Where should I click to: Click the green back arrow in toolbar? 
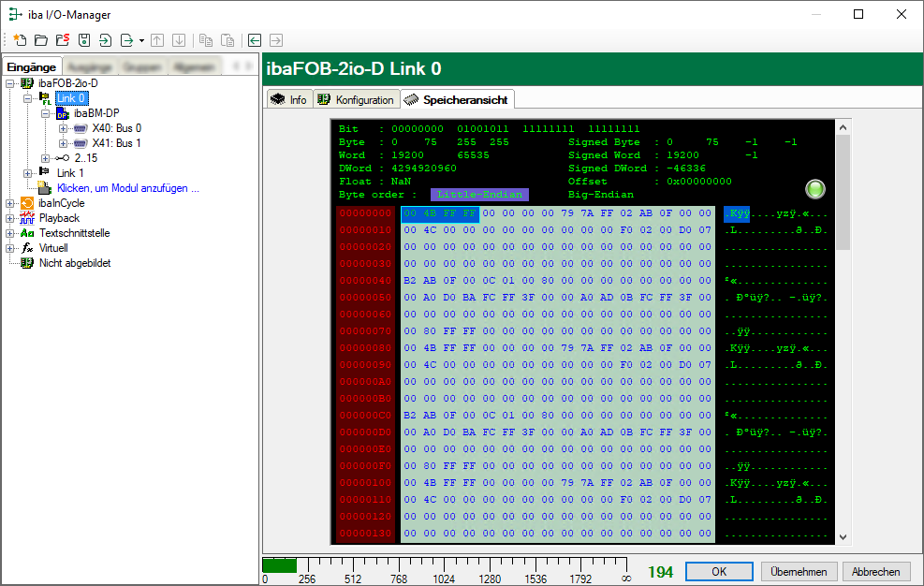[x=254, y=40]
